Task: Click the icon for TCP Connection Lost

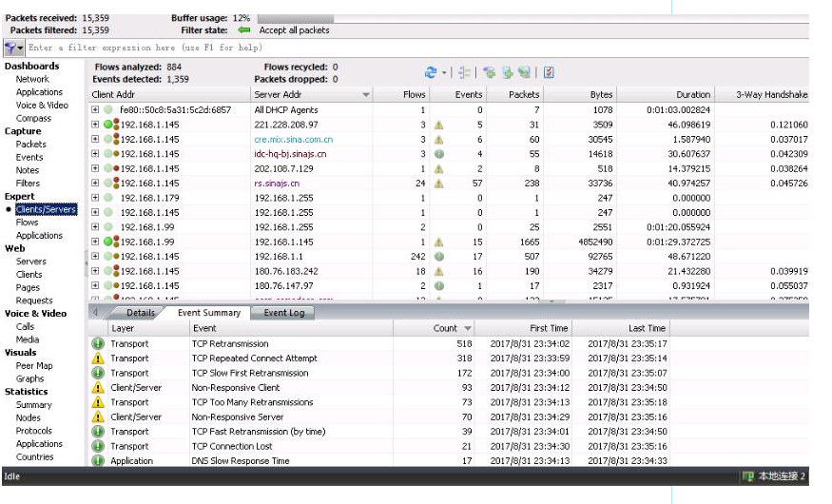Action: click(98, 446)
